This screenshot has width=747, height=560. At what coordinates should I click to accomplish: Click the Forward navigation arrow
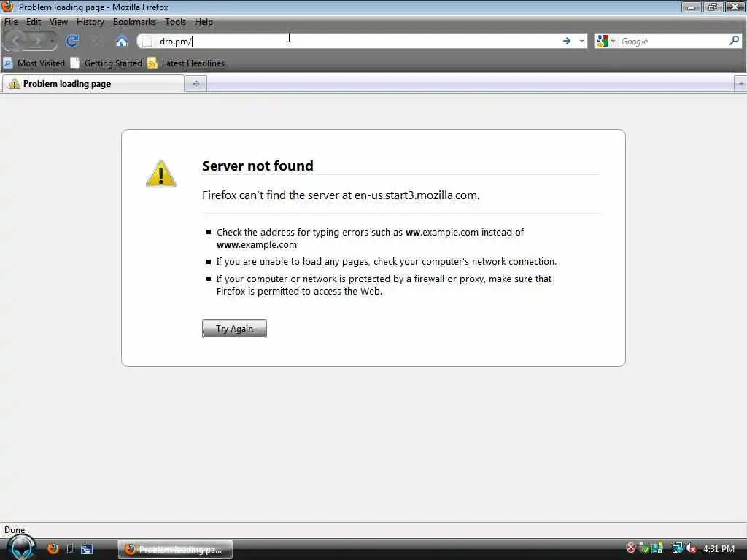[37, 41]
